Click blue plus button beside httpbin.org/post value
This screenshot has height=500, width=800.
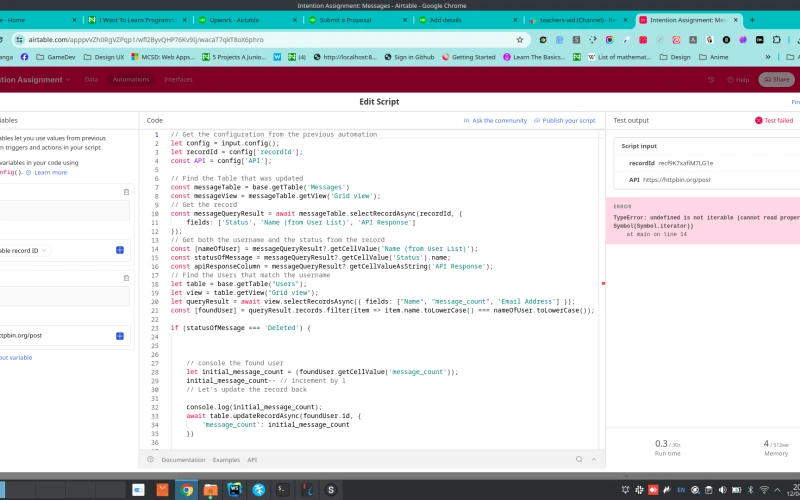click(120, 336)
